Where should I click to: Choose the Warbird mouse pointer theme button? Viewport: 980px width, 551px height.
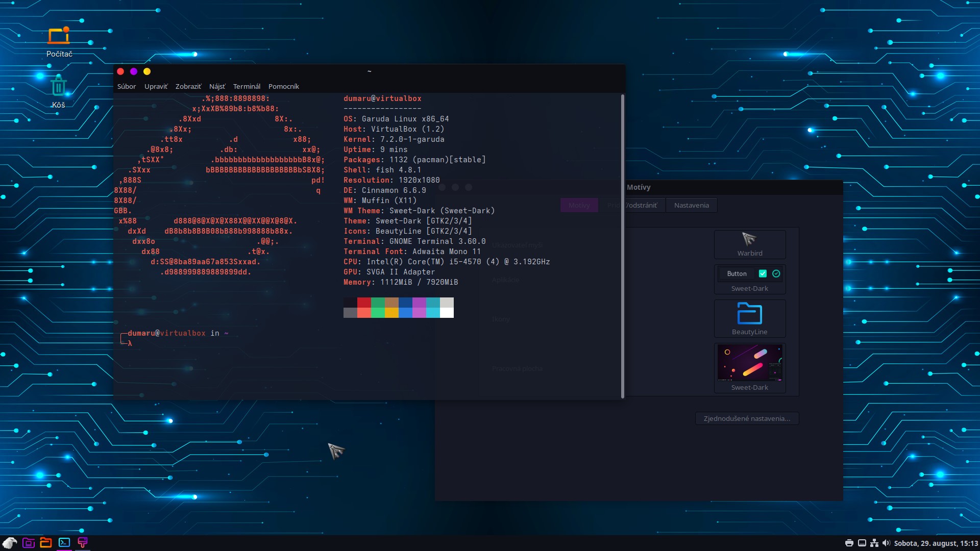point(750,244)
